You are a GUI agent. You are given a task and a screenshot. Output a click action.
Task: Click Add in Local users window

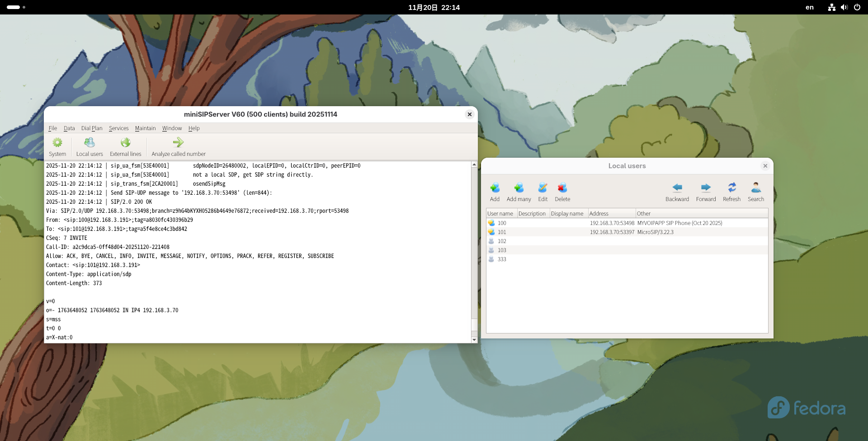point(495,192)
